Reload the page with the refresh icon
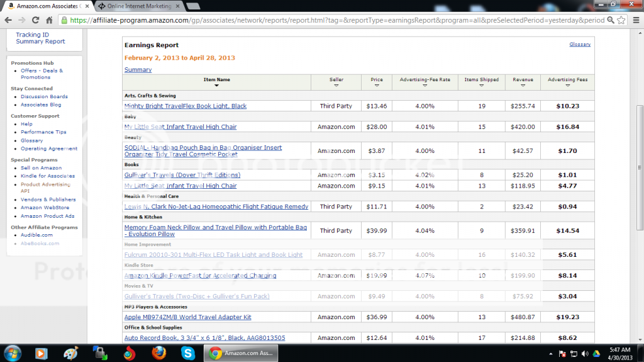The height and width of the screenshot is (362, 644). (x=35, y=20)
